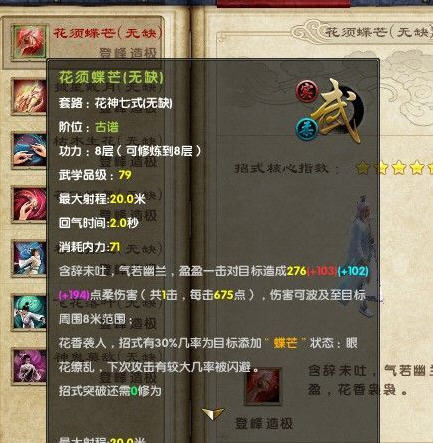Click the first star of 招式核心指数 rating

pyautogui.click(x=362, y=168)
